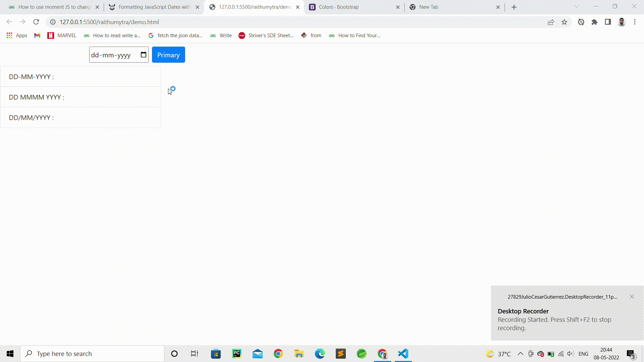Viewport: 644px width, 362px height.
Task: Dismiss the Desktop Recorder notification
Action: (x=632, y=297)
